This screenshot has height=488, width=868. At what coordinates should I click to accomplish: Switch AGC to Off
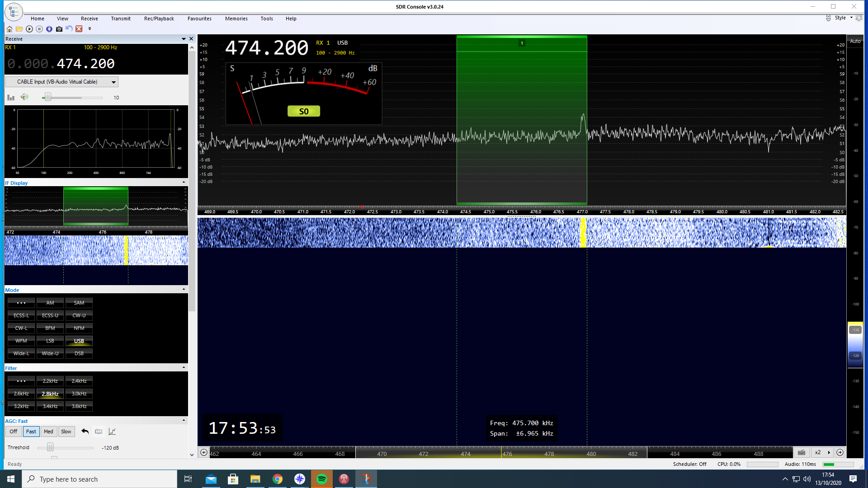coord(14,432)
